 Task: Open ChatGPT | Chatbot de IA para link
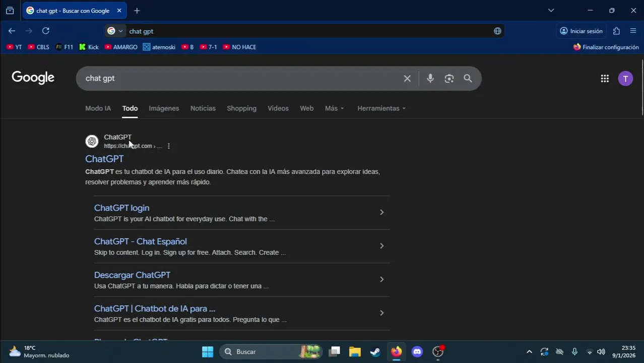(x=155, y=309)
